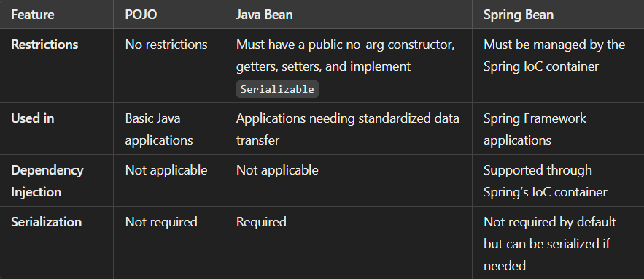
Task: Select the Required cell under Java Bean
Action: [x=261, y=222]
